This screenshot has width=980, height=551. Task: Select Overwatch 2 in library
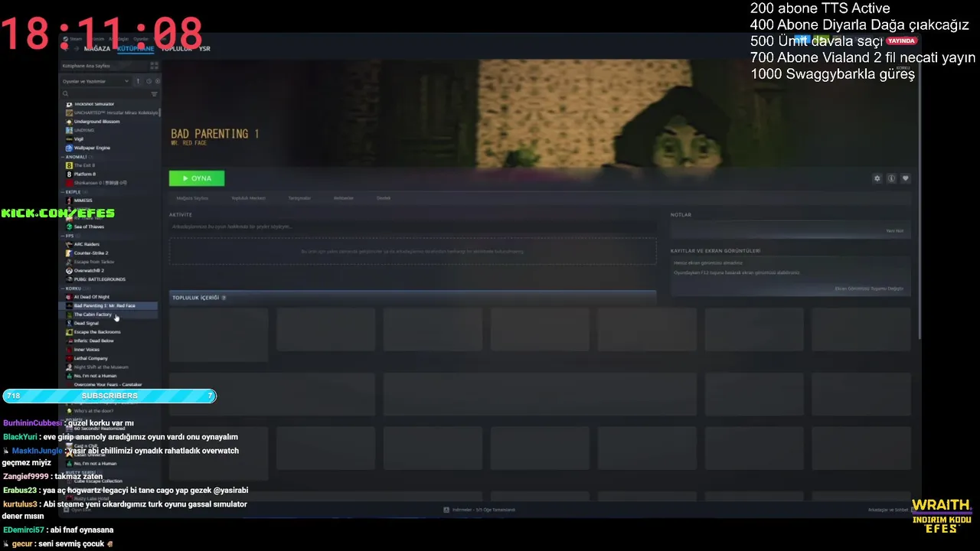(89, 270)
